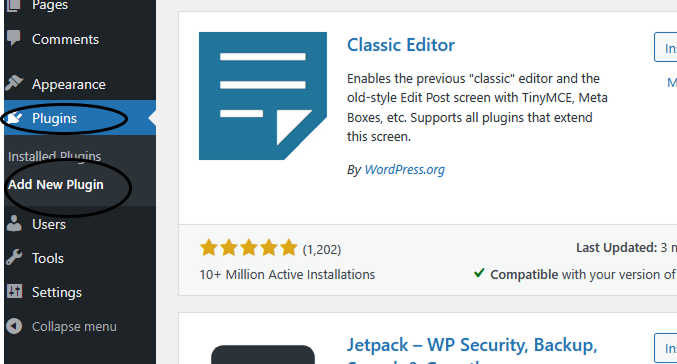Click the Jetpack plugin dark thumbnail
Viewport: 677px width, 364px height.
pyautogui.click(x=263, y=355)
